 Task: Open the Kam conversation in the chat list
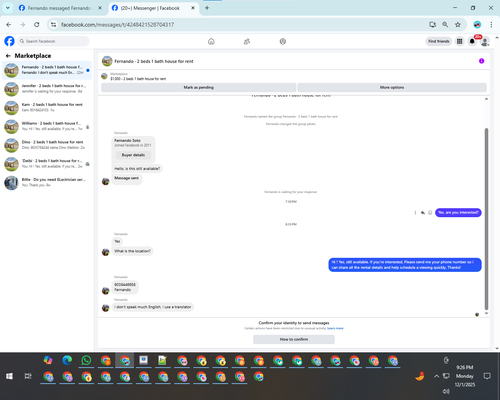[x=47, y=107]
